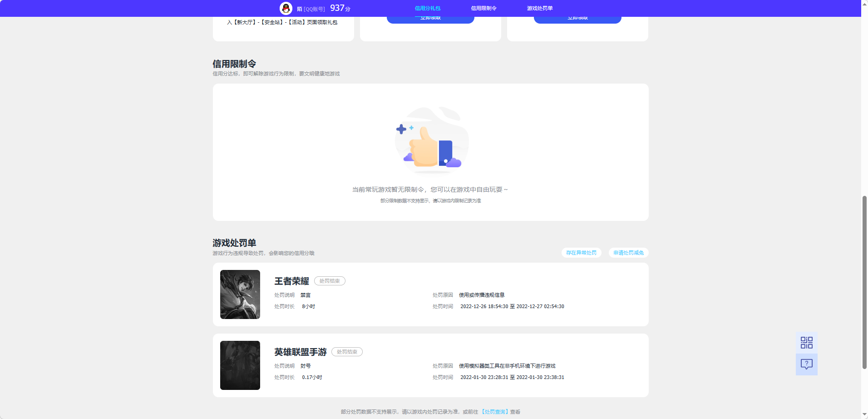
Task: Click the scrollbar up arrow at top right
Action: pos(864,3)
